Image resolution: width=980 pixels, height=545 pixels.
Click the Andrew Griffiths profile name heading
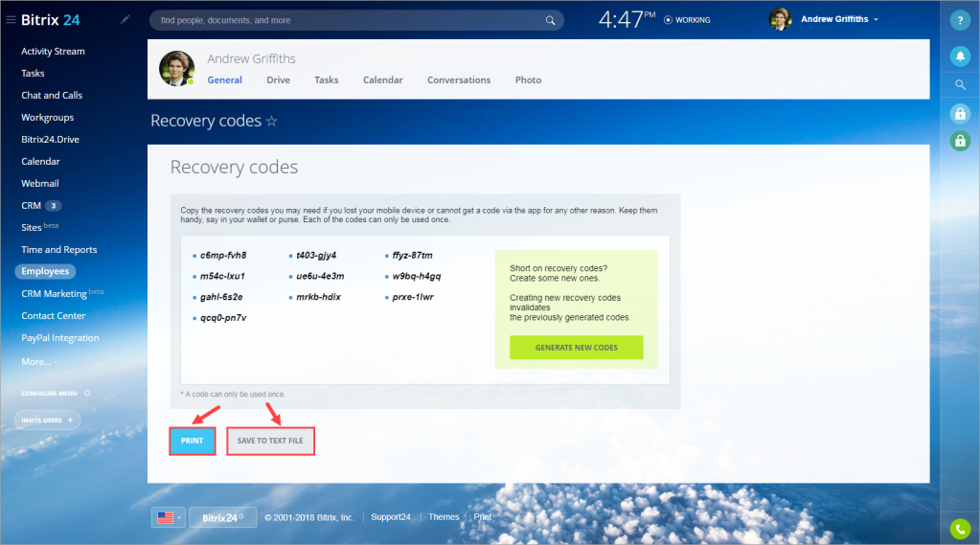tap(251, 58)
